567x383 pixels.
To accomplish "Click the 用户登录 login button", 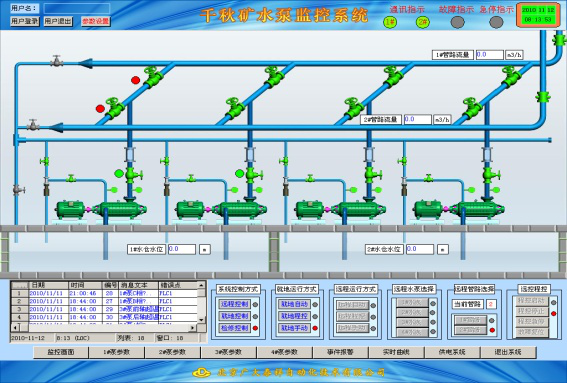I will click(x=25, y=21).
